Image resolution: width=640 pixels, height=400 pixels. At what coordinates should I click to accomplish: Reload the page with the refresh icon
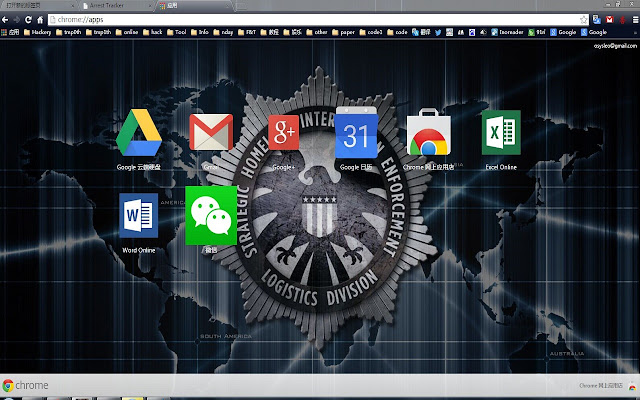[28, 20]
